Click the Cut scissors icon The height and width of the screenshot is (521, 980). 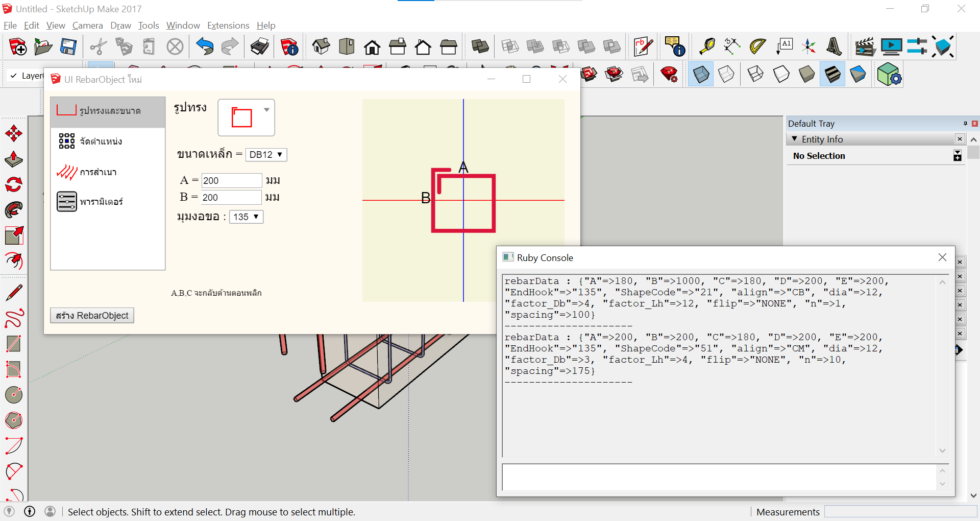[98, 47]
